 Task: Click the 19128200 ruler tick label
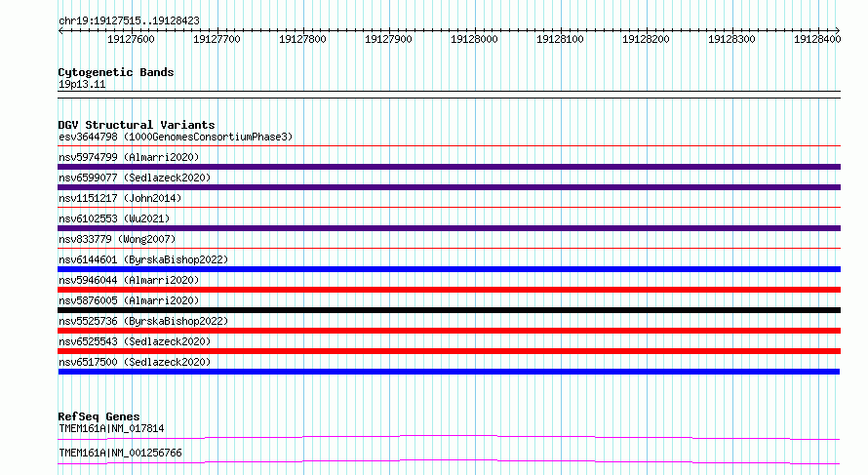646,39
